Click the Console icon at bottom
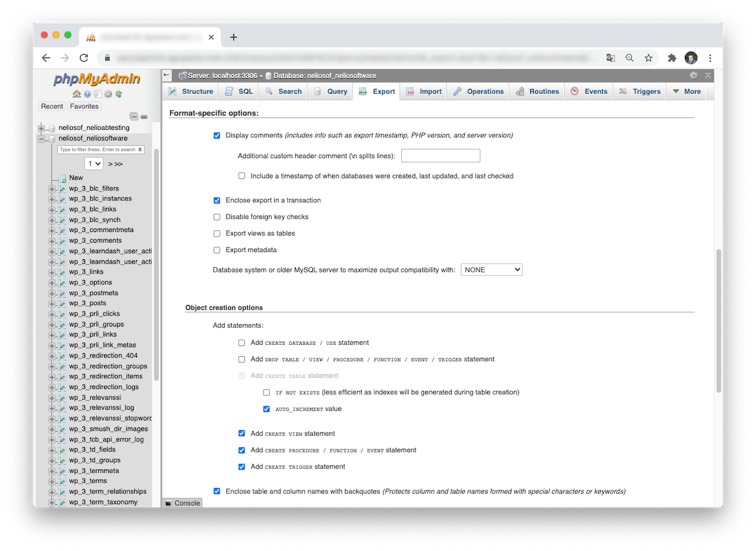The height and width of the screenshot is (551, 756). (168, 503)
